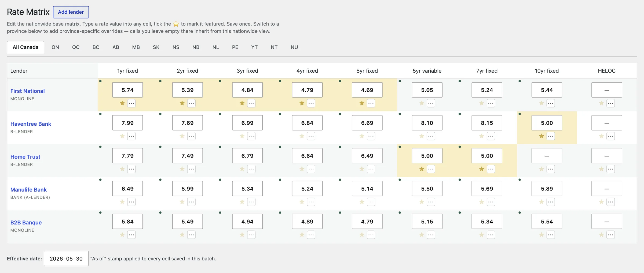Image resolution: width=644 pixels, height=273 pixels.
Task: Edit Home Trust 3yr fixed rate 6.79
Action: pos(247,156)
